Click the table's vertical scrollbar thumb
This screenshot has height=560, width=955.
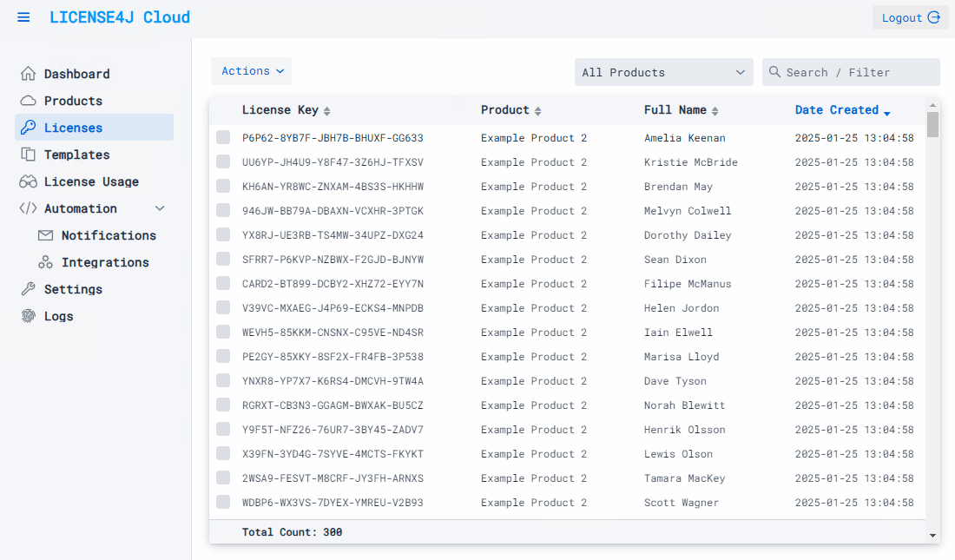[932, 125]
